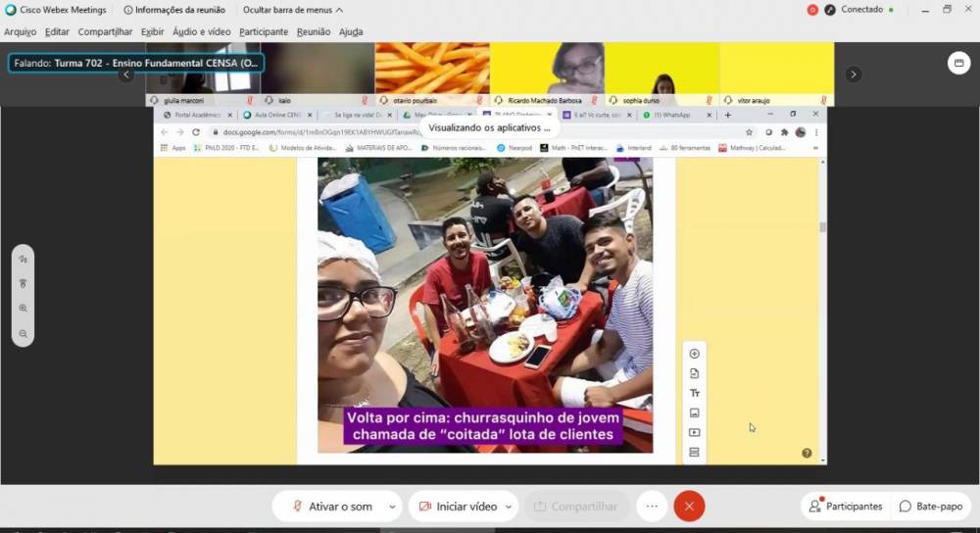The width and height of the screenshot is (980, 533).
Task: Open the Bate-papo chat button
Action: coord(931,507)
